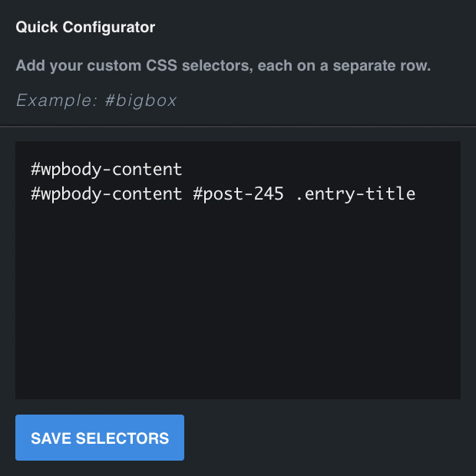
Task: Place cursor at end of first selector line
Action: (183, 170)
